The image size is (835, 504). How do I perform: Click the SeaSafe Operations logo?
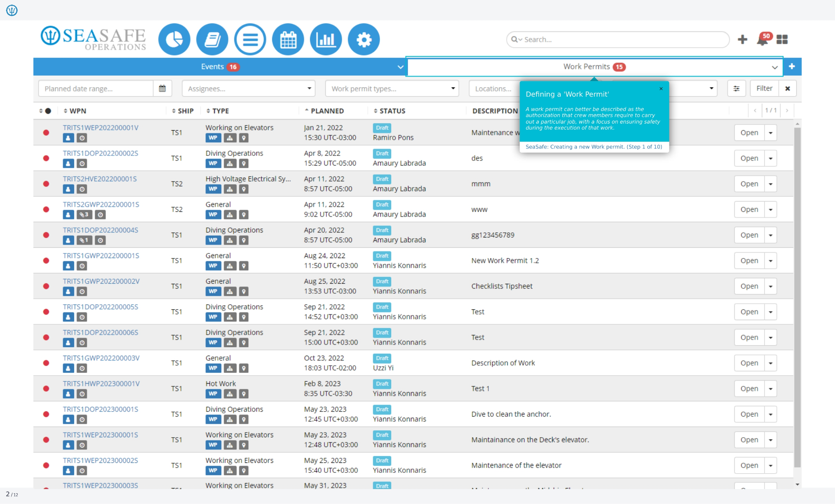[93, 38]
